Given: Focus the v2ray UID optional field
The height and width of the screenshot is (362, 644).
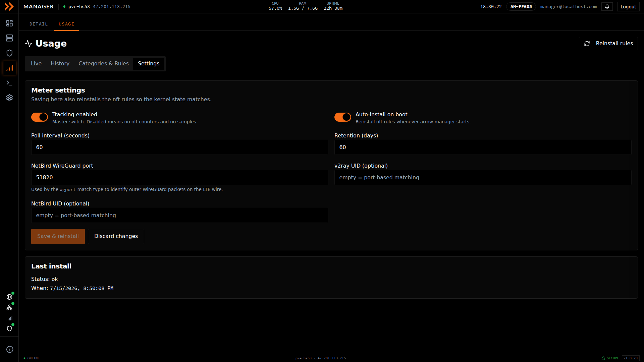Looking at the screenshot, I should coord(483,178).
